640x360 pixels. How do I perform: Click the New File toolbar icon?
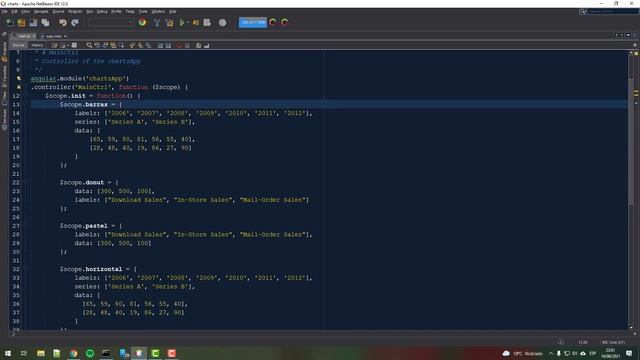pos(9,22)
